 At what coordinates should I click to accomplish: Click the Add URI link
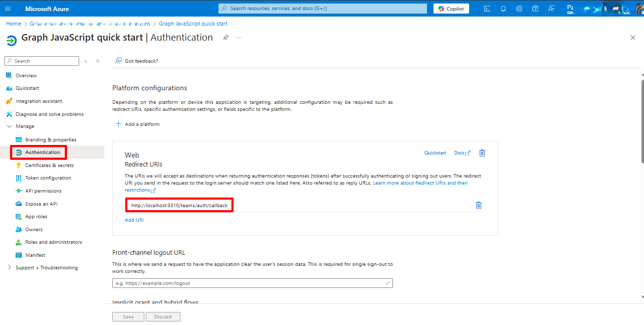tap(134, 220)
